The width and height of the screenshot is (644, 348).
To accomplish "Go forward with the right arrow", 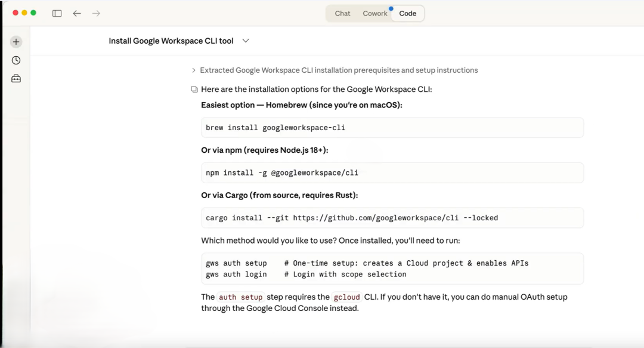I will (96, 13).
